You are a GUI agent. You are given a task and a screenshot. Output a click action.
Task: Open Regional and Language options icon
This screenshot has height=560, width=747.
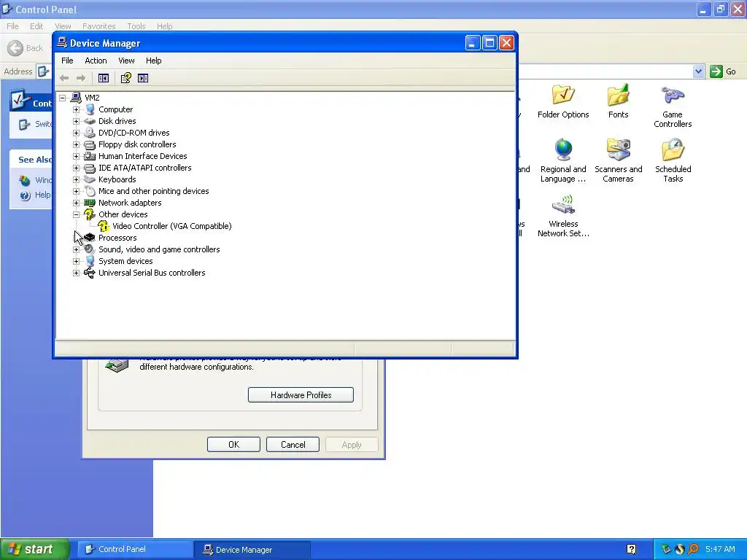563,161
